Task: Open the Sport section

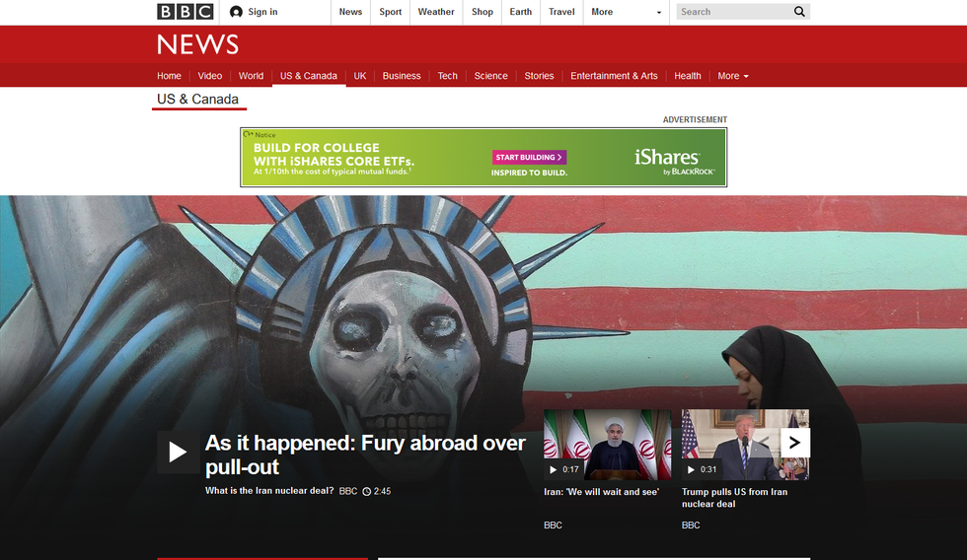Action: [x=391, y=12]
